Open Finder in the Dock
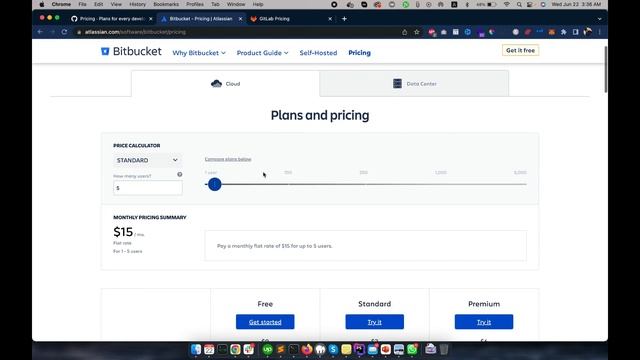Screen dimensions: 640x360 [196, 349]
